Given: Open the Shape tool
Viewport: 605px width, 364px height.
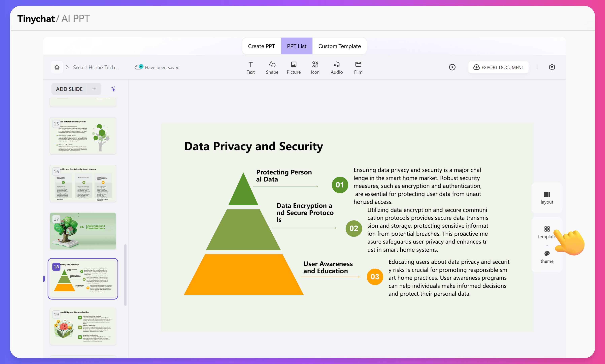Looking at the screenshot, I should coord(272,68).
